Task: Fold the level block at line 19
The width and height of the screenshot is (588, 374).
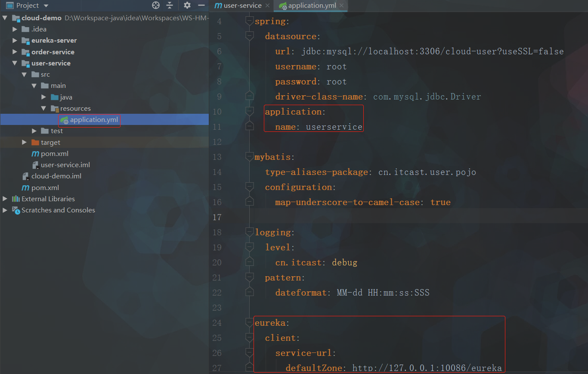Action: [249, 247]
